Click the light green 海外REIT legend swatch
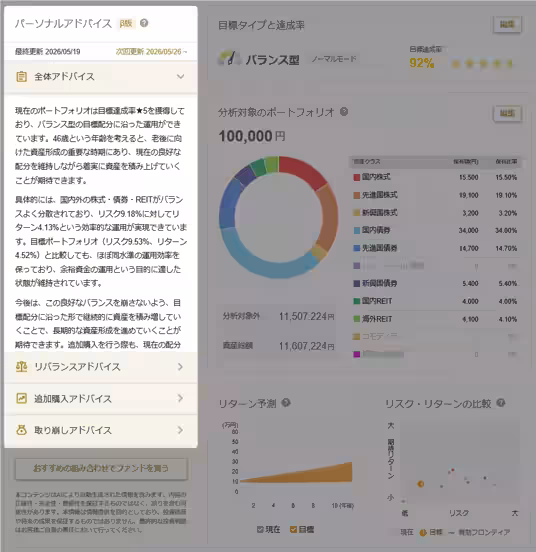Image resolution: width=536 pixels, height=552 pixels. [357, 319]
